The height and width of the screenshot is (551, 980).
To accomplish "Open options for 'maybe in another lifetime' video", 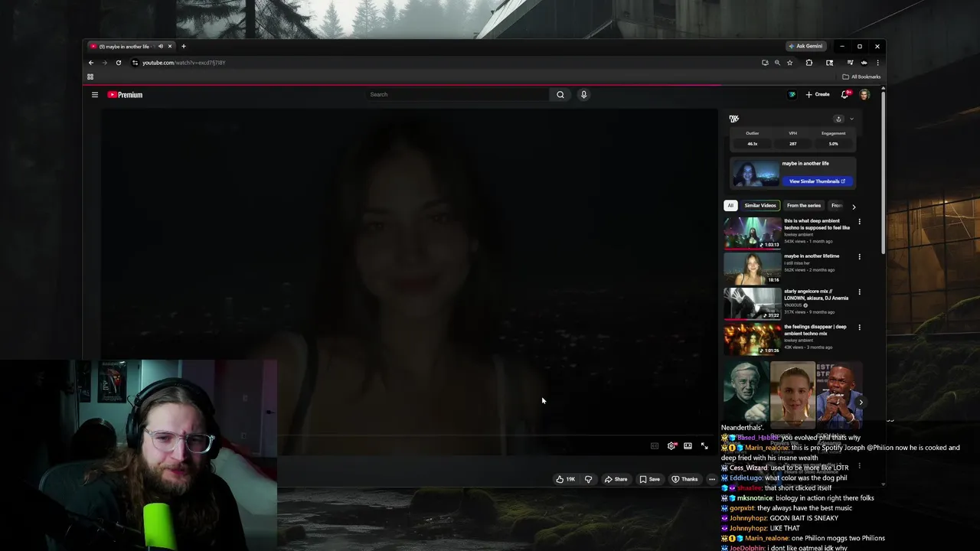I will [859, 257].
